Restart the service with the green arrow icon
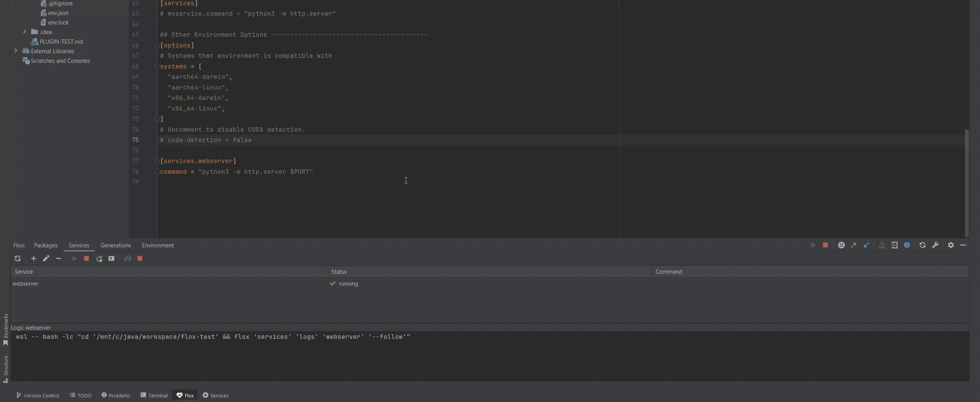The width and height of the screenshot is (980, 402). pyautogui.click(x=99, y=258)
